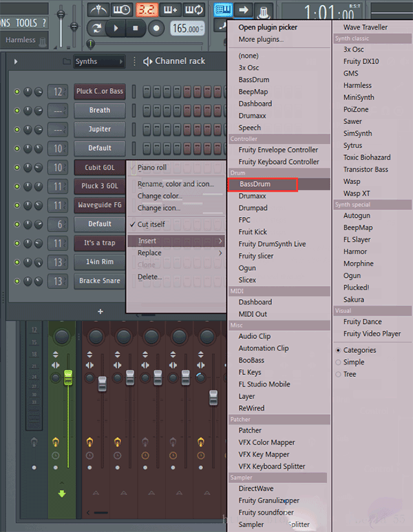This screenshot has height=532, width=413.
Task: Select the Bracke Snare channel button
Action: [100, 281]
